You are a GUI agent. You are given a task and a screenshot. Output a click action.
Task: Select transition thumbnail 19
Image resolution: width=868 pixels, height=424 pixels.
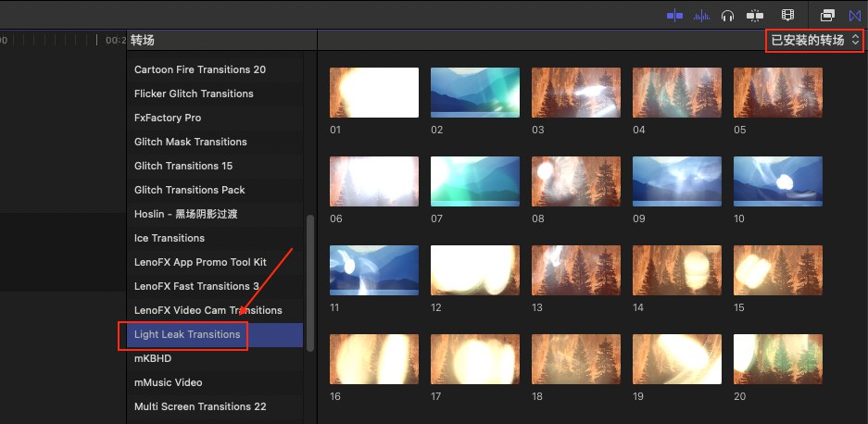[677, 359]
